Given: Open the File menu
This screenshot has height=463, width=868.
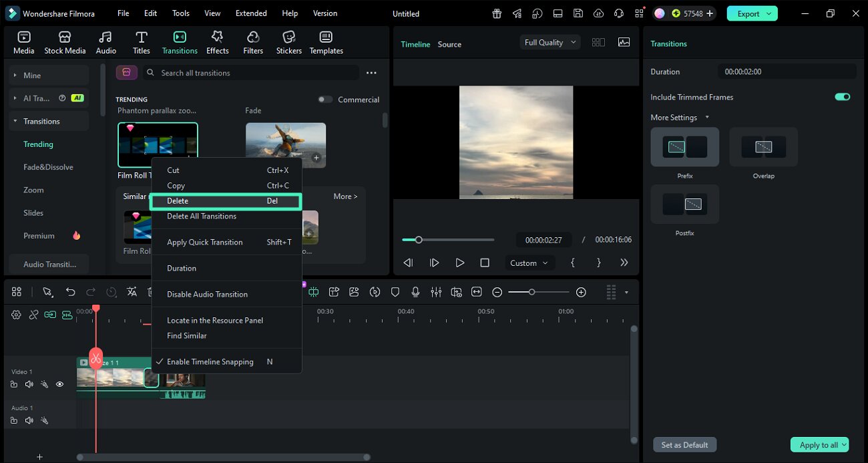Looking at the screenshot, I should click(124, 13).
